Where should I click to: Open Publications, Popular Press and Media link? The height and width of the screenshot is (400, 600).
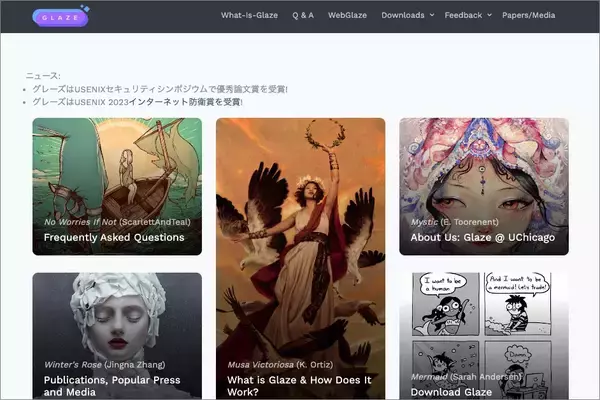pyautogui.click(x=112, y=386)
